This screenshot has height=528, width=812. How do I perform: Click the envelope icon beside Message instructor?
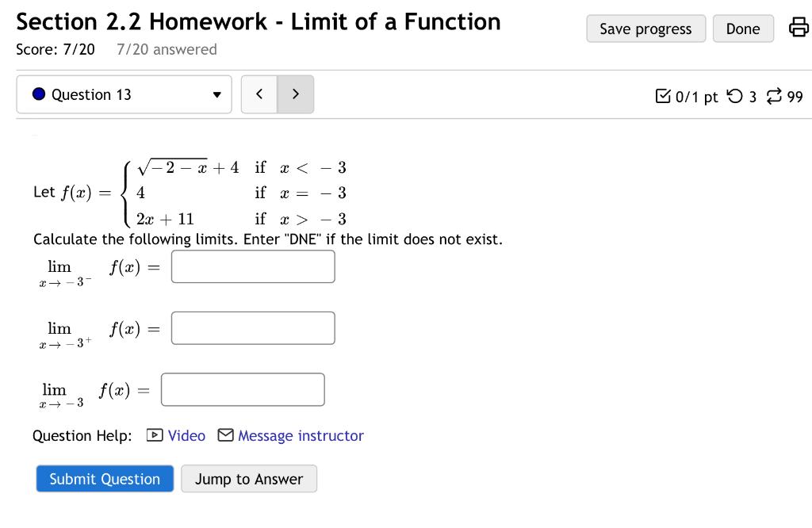224,435
